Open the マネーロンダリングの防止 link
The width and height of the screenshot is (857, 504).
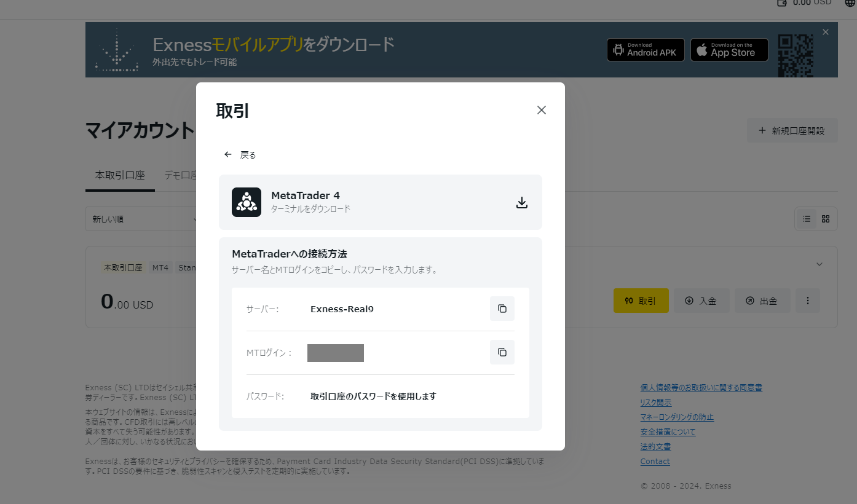[x=677, y=417]
